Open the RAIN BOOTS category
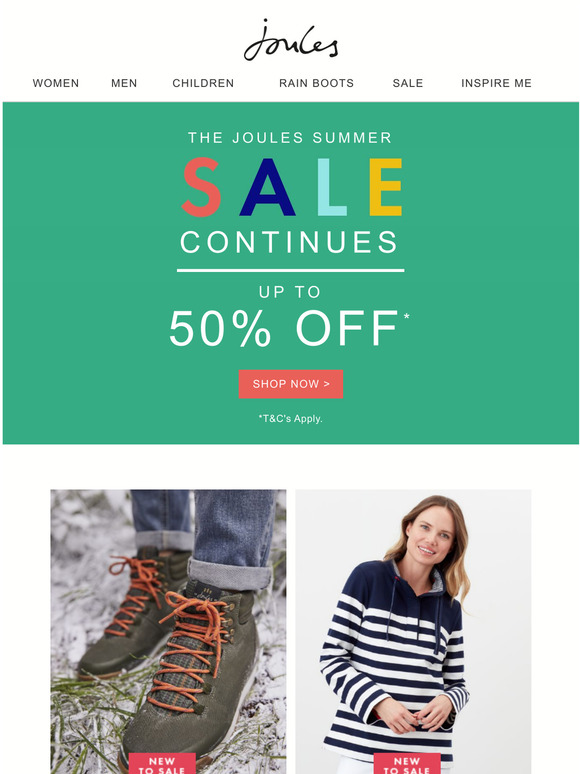 [x=316, y=83]
